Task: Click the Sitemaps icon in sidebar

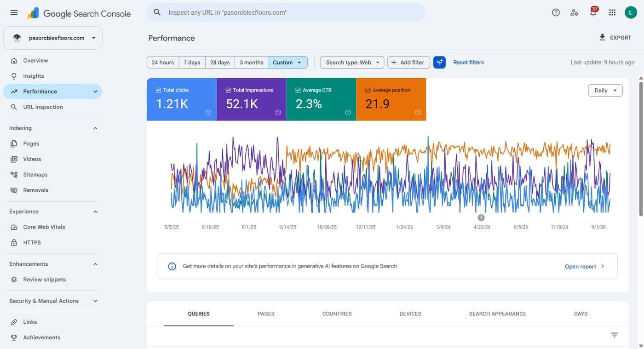Action: pos(14,175)
